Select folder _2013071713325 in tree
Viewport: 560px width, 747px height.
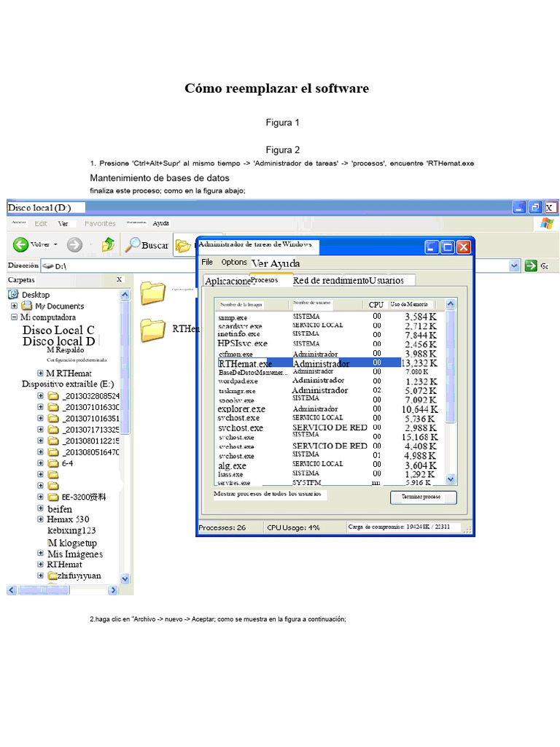pos(85,430)
